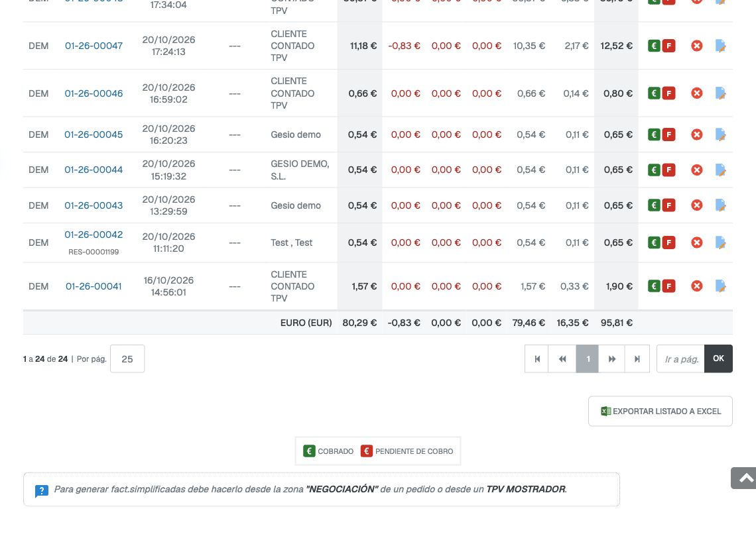Open invoice link 01-26-00045

click(x=94, y=135)
